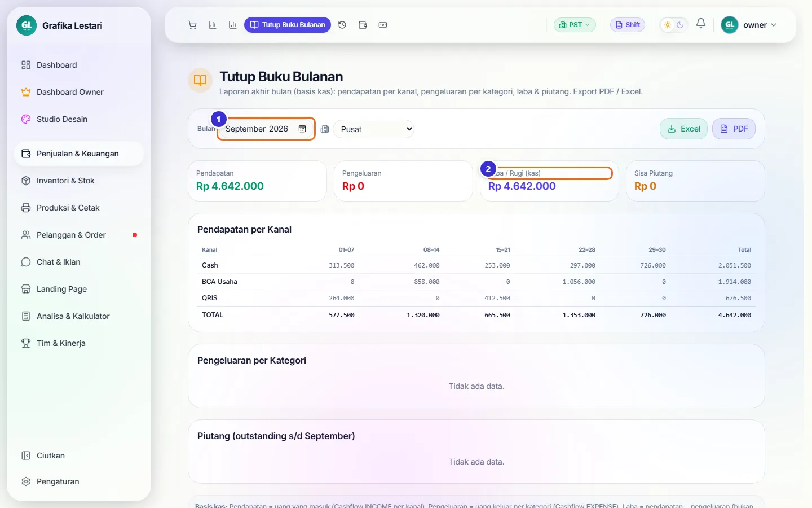Click the 22-28 column header
812x508 pixels.
(x=587, y=249)
